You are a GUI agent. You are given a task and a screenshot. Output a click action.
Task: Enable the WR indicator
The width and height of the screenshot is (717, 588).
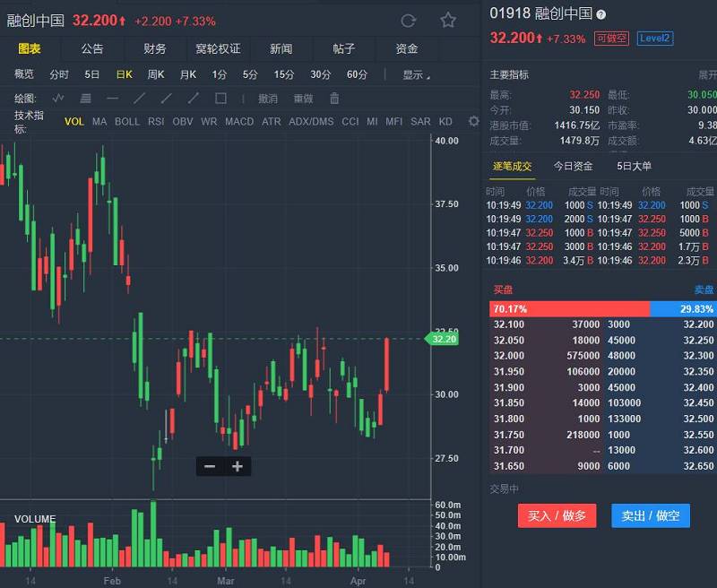click(209, 122)
